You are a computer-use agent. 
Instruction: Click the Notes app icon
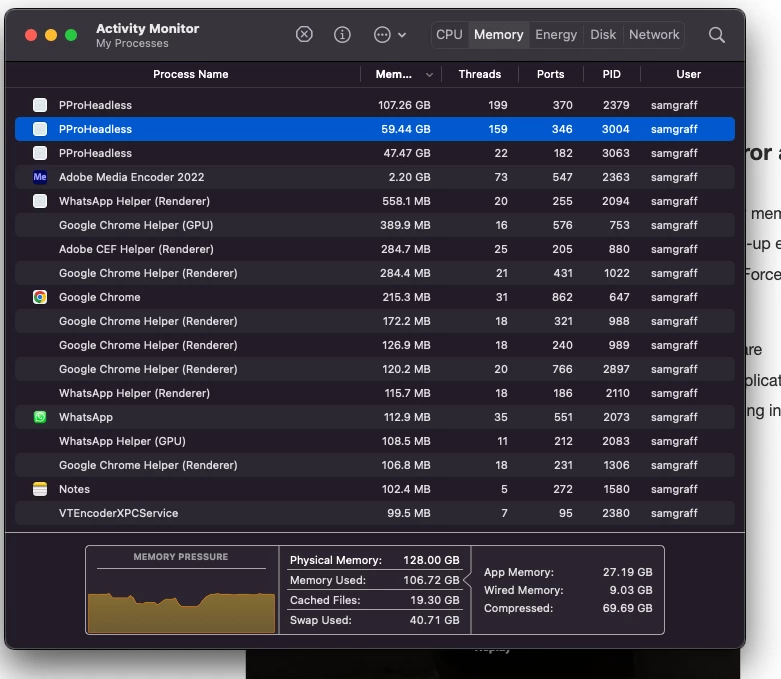pos(40,489)
